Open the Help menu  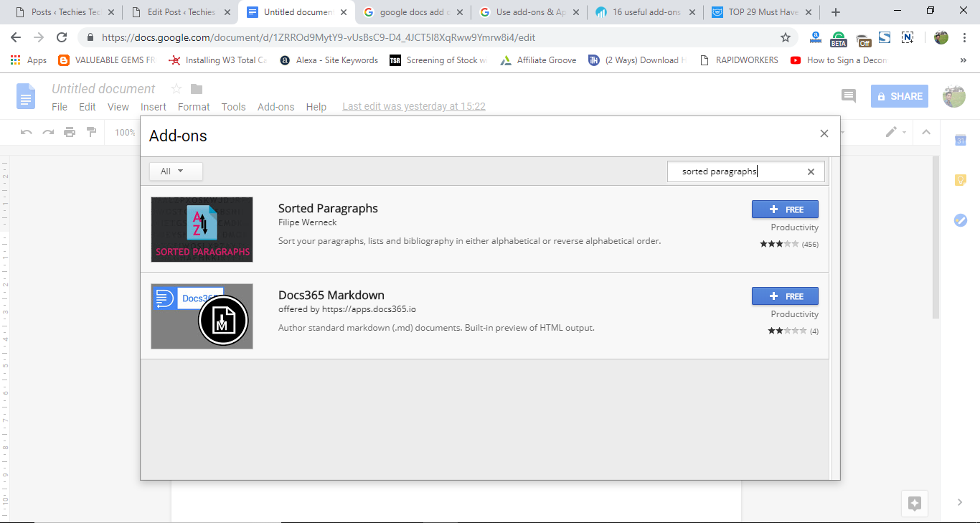pos(316,107)
